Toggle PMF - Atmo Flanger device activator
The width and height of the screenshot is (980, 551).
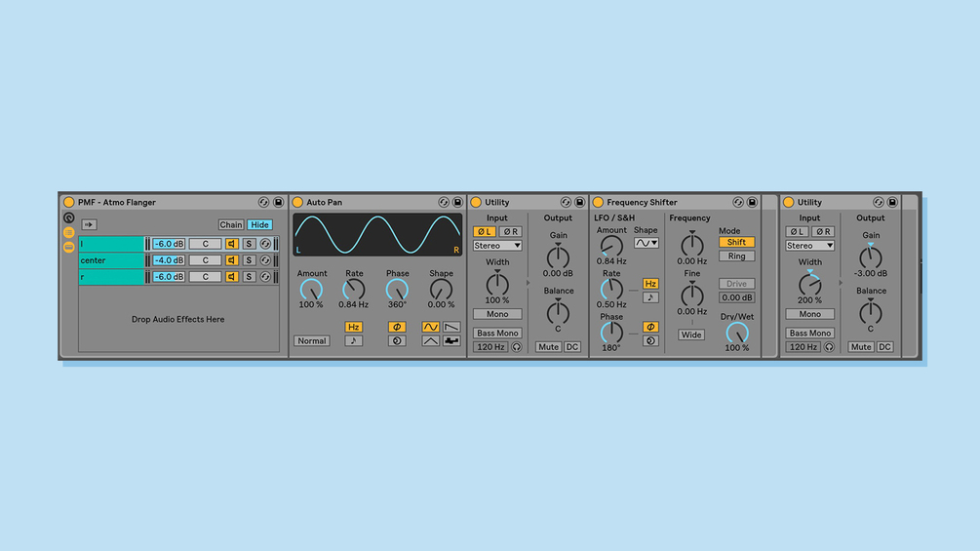pos(69,203)
